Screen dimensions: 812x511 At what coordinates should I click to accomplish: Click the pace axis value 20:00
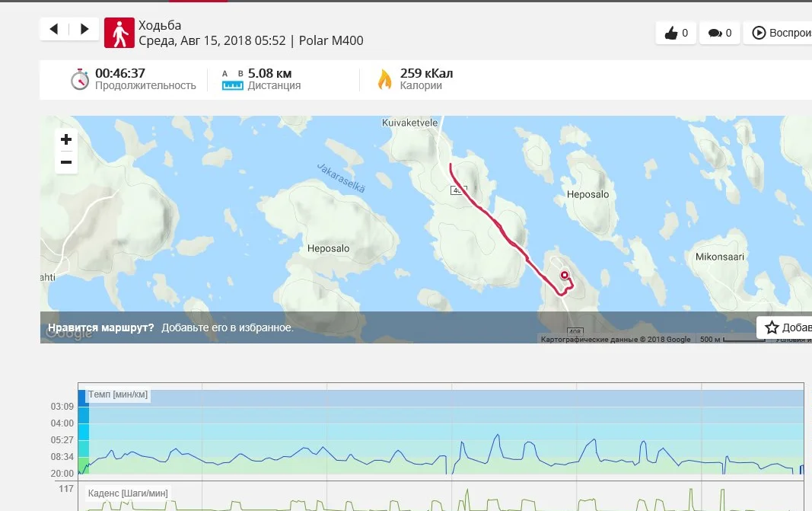62,473
